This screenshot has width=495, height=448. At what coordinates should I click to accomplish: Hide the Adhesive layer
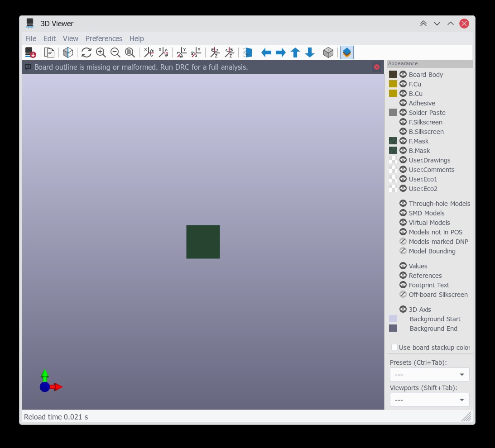pos(403,103)
